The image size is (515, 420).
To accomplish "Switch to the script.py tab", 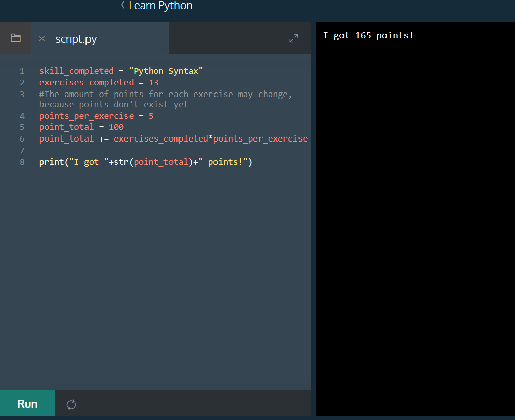I will point(76,39).
